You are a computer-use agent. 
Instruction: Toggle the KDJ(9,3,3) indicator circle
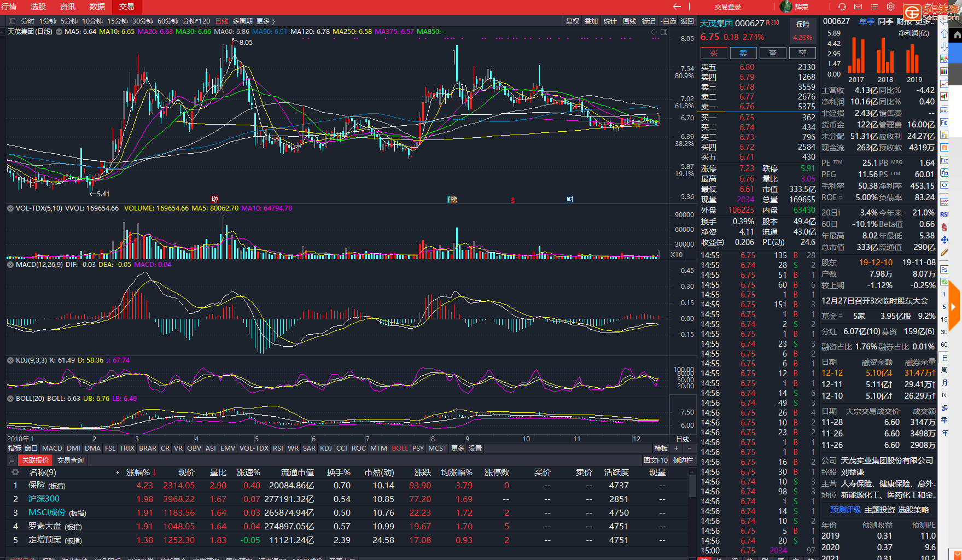(x=10, y=360)
